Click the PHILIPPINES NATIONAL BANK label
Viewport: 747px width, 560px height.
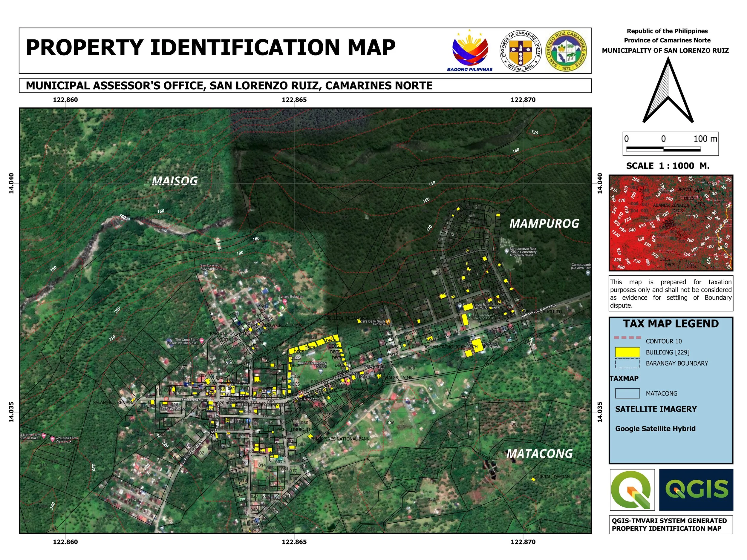click(340, 439)
